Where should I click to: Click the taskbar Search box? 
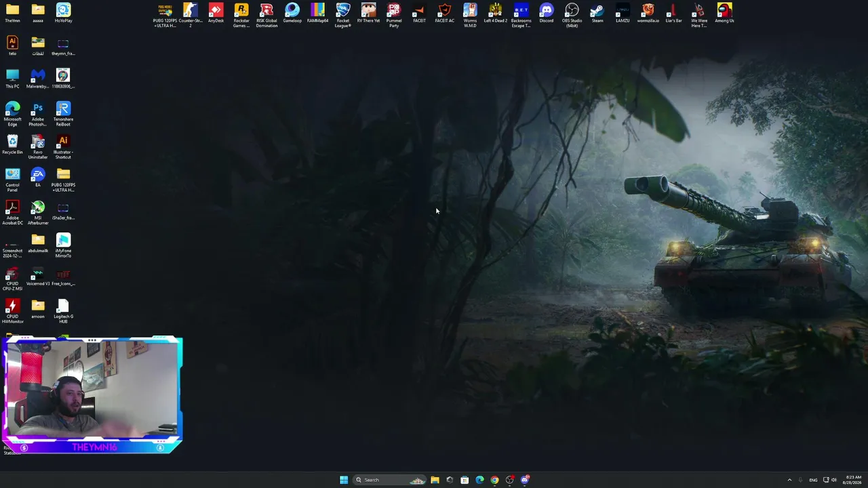[x=390, y=480]
